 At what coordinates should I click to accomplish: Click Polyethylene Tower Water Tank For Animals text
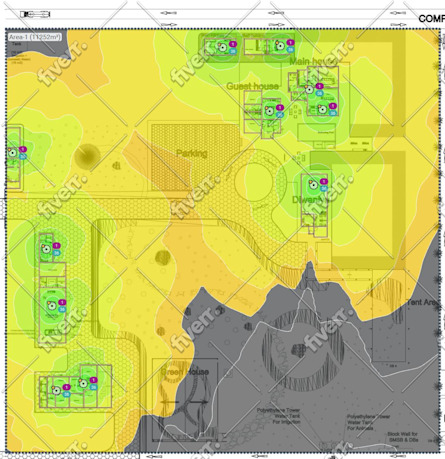[368, 422]
